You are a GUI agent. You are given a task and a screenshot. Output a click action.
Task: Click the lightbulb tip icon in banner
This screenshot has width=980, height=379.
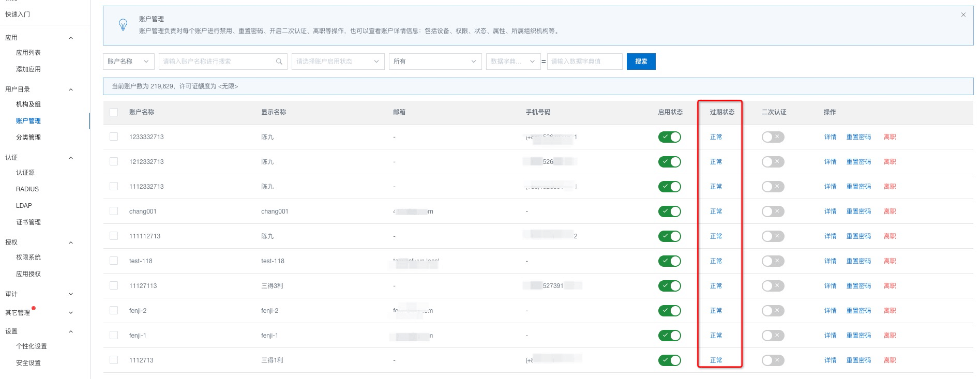tap(123, 25)
